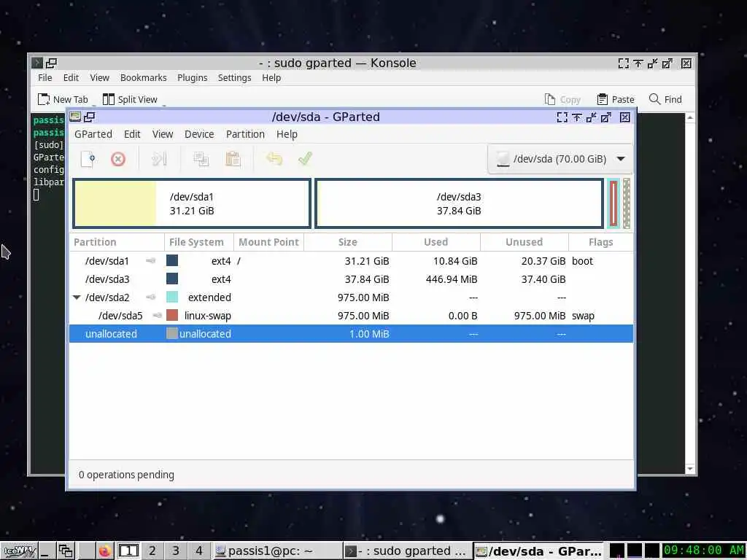Open the Bookmarks menu in Konsole

[144, 77]
